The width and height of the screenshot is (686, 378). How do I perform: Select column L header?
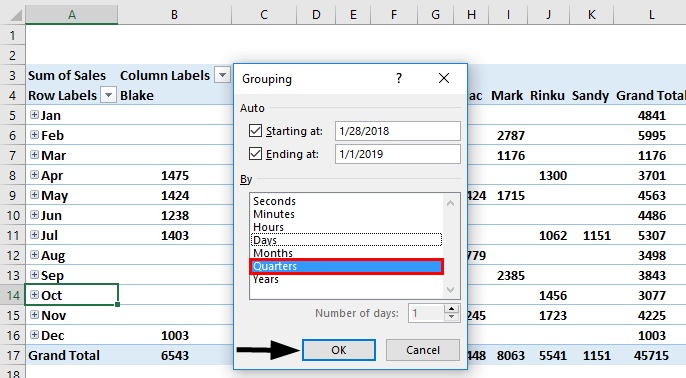(651, 15)
